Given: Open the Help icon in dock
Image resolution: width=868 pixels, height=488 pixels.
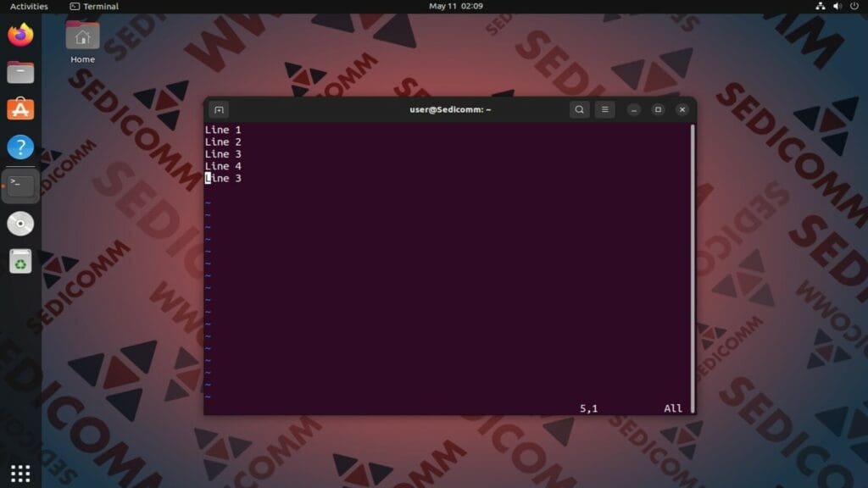Looking at the screenshot, I should click(x=20, y=147).
